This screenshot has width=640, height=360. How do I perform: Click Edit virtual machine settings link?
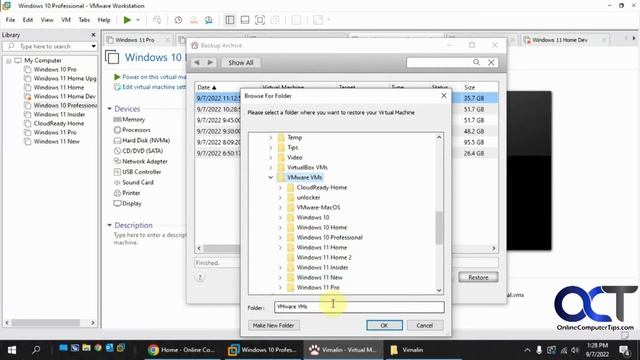(154, 87)
